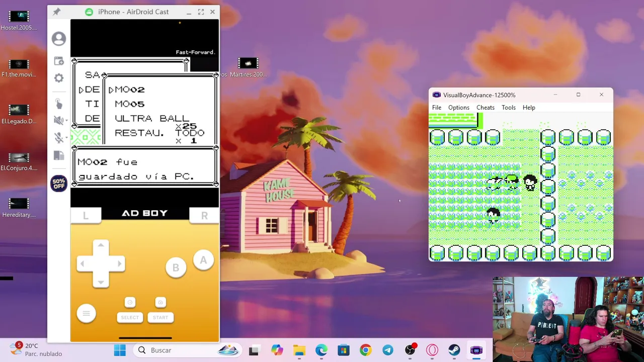Tap the D-pad down arrow

(x=101, y=282)
